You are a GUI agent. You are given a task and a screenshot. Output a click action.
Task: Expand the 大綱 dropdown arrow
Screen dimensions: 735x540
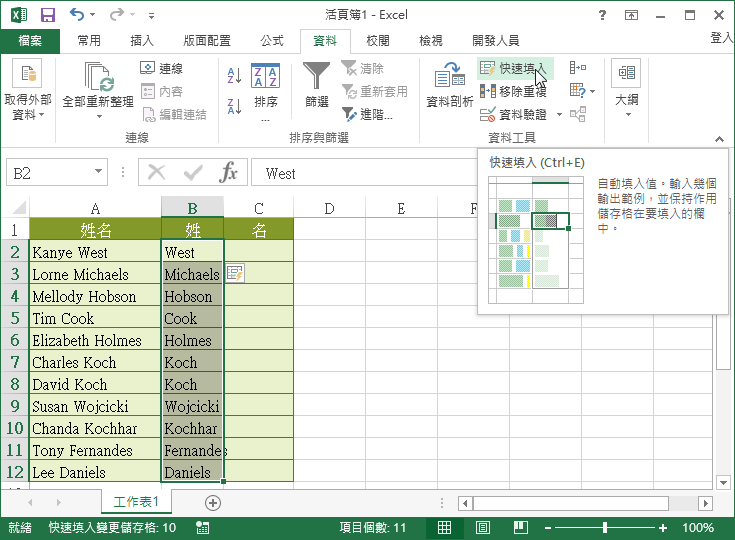point(628,115)
